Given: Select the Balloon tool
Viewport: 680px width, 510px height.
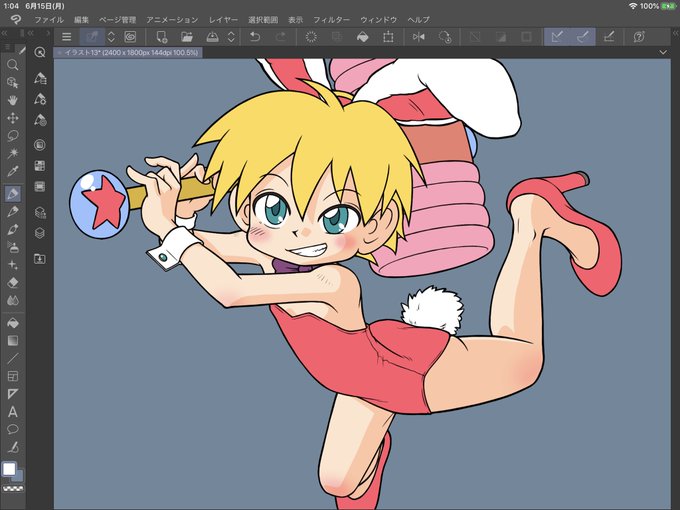Looking at the screenshot, I should [x=13, y=429].
